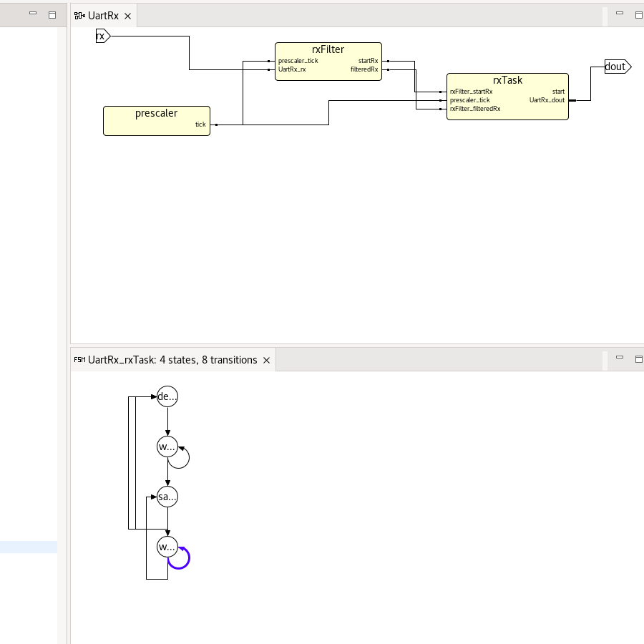Select the 'sa...' FSM state circle
644x644 pixels.
click(x=167, y=497)
